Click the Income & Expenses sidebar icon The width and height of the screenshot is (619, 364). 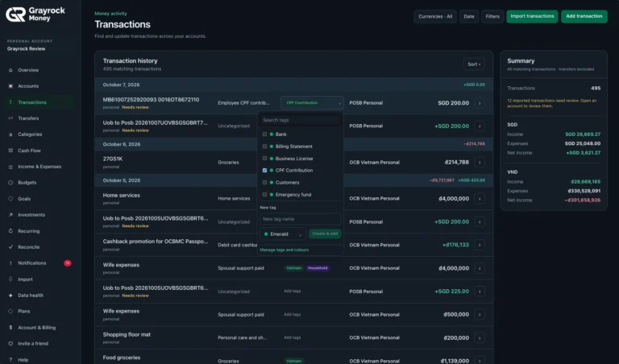pyautogui.click(x=10, y=167)
